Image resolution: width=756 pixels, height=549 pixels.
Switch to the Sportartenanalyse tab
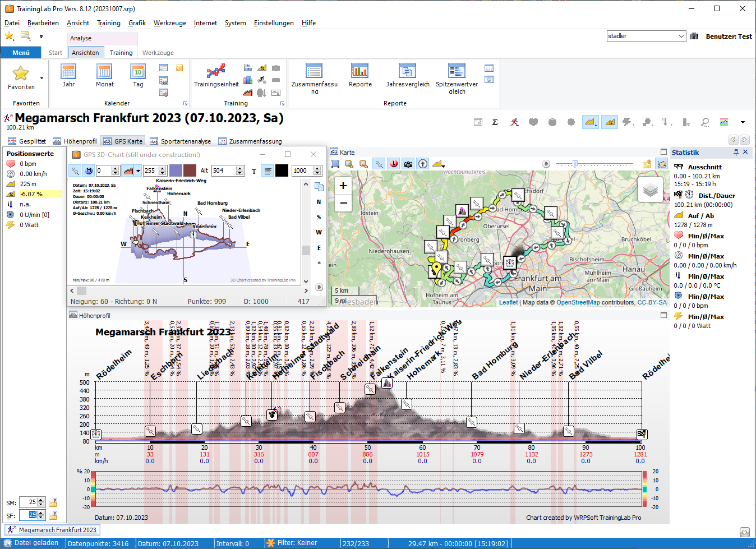[181, 141]
